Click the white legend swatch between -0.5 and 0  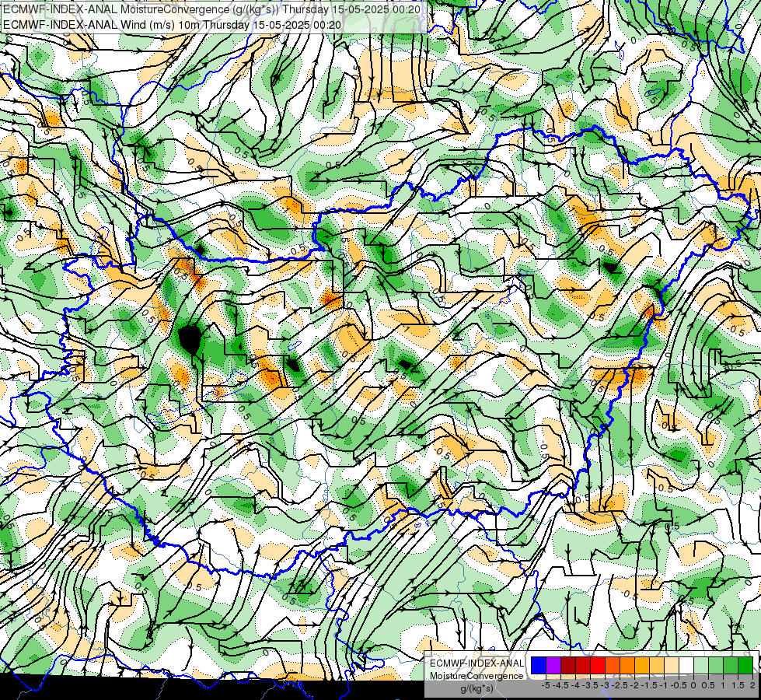686,665
